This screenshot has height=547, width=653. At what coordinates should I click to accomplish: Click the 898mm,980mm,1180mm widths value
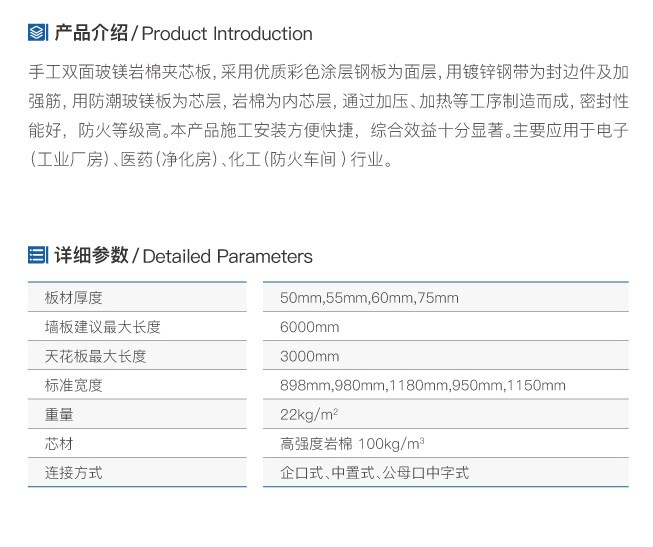click(423, 385)
